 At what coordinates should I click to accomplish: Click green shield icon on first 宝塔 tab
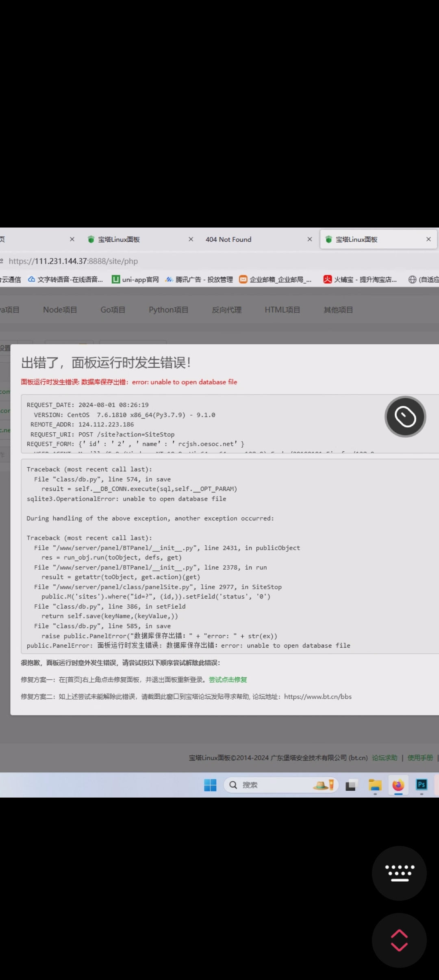(x=91, y=239)
